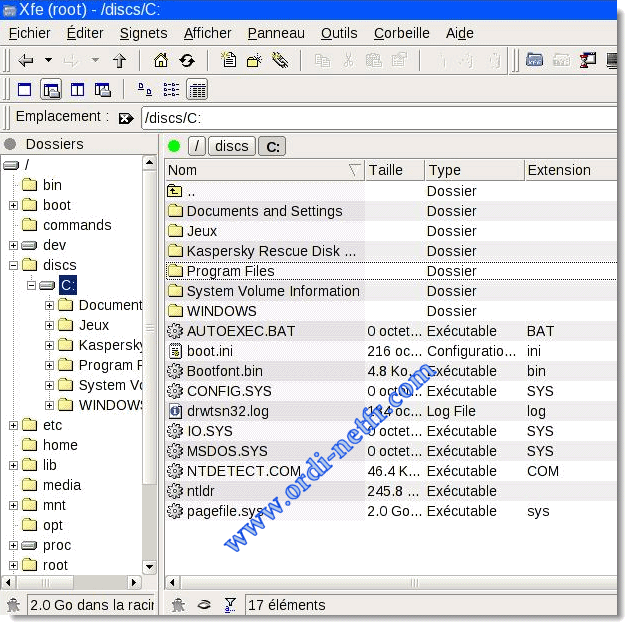This screenshot has height=623, width=625.
Task: Expand the Jeux folder in tree
Action: point(49,325)
